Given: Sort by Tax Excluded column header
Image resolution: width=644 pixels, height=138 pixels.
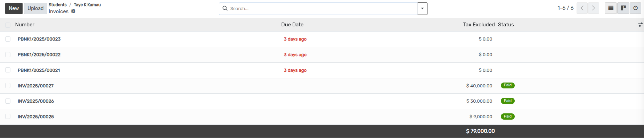Looking at the screenshot, I should coord(479,25).
